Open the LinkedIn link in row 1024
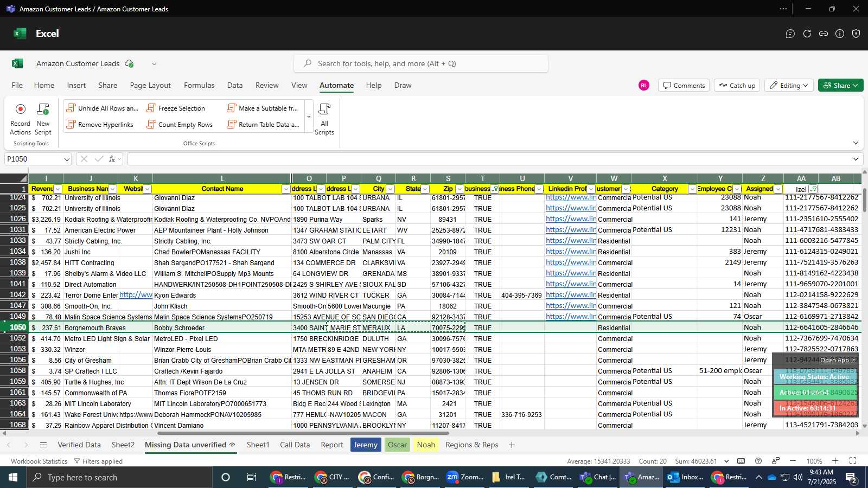 click(571, 198)
